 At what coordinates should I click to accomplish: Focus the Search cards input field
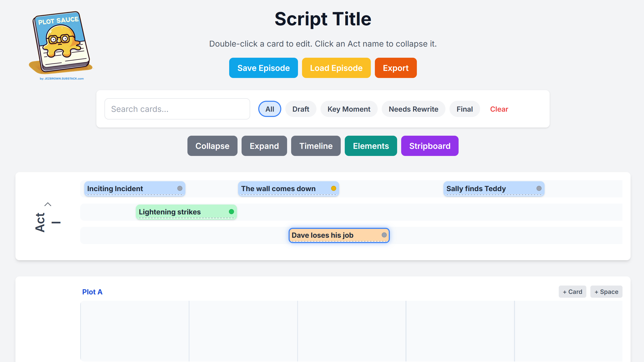point(177,109)
